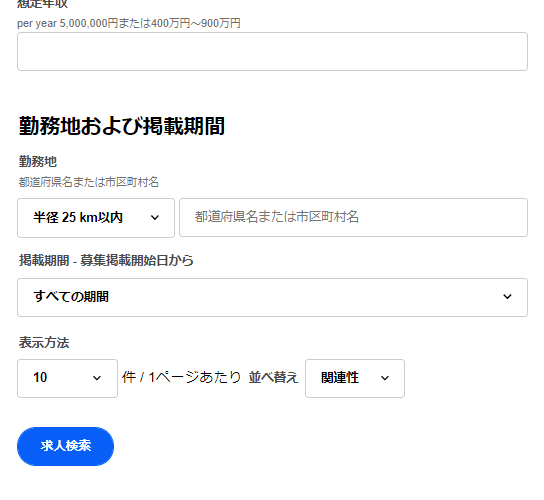Click the 都道府県名または市区町村名 location input field
This screenshot has width=544, height=500.
pos(353,218)
